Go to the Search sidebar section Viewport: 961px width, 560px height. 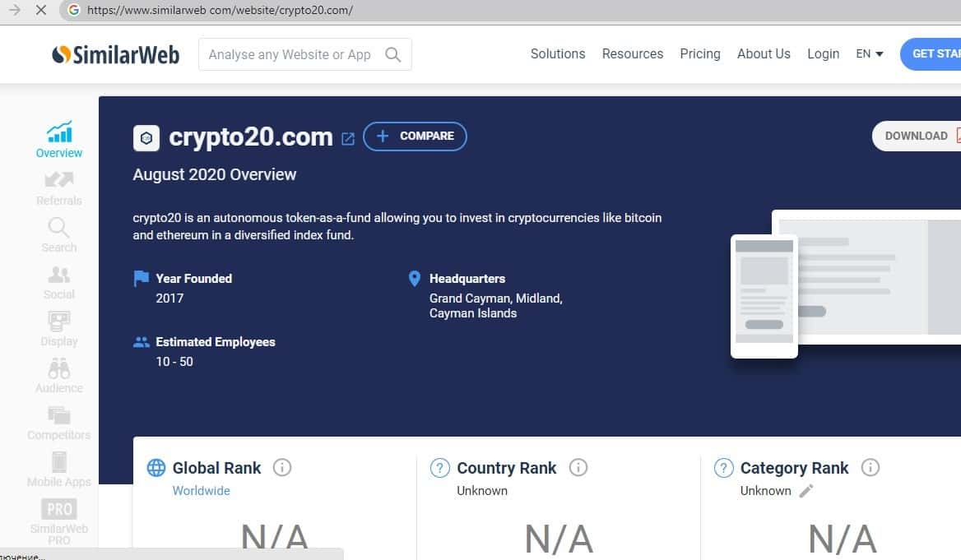[59, 227]
